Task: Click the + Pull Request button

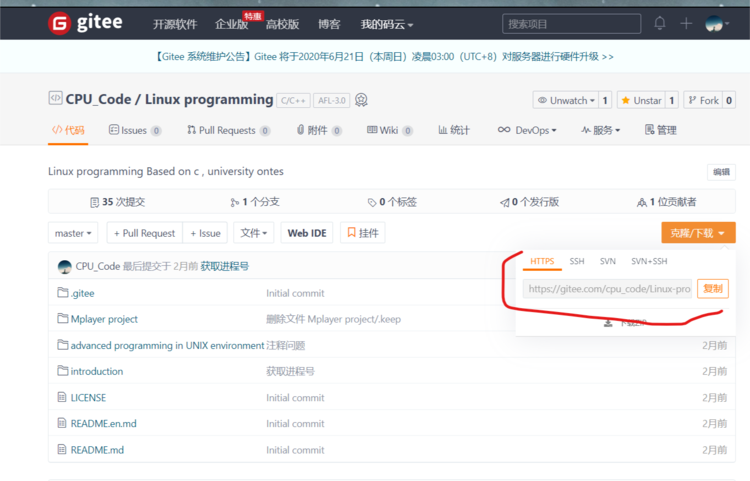Action: point(144,233)
